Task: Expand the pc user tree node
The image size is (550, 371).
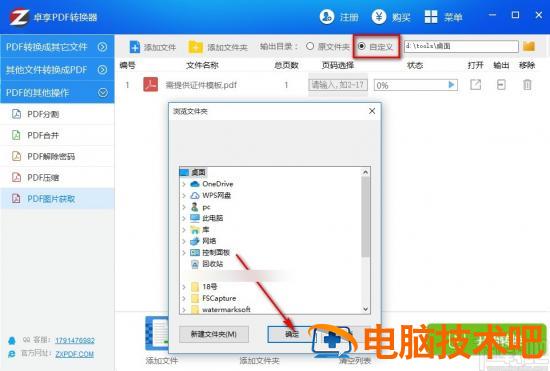Action: pyautogui.click(x=184, y=207)
